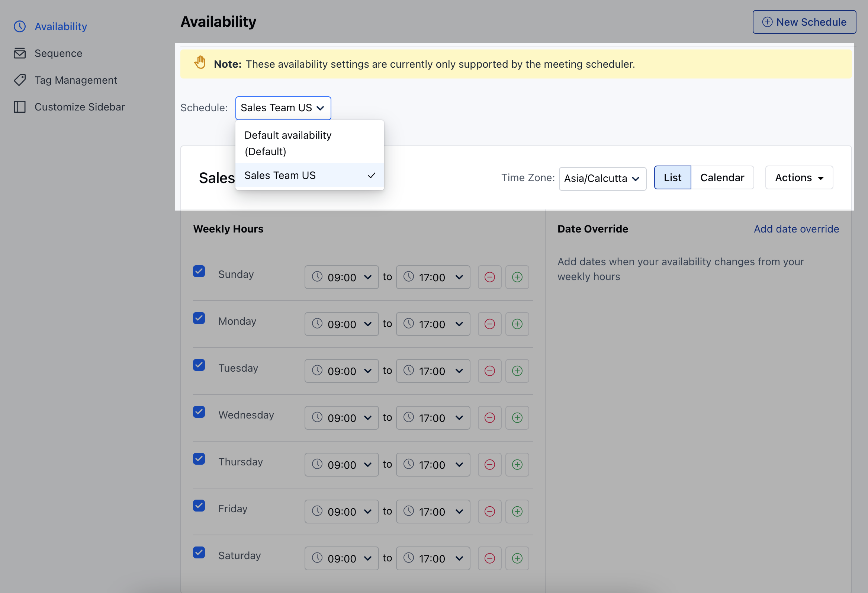Expand the Actions dropdown menu
868x593 pixels.
pos(799,177)
